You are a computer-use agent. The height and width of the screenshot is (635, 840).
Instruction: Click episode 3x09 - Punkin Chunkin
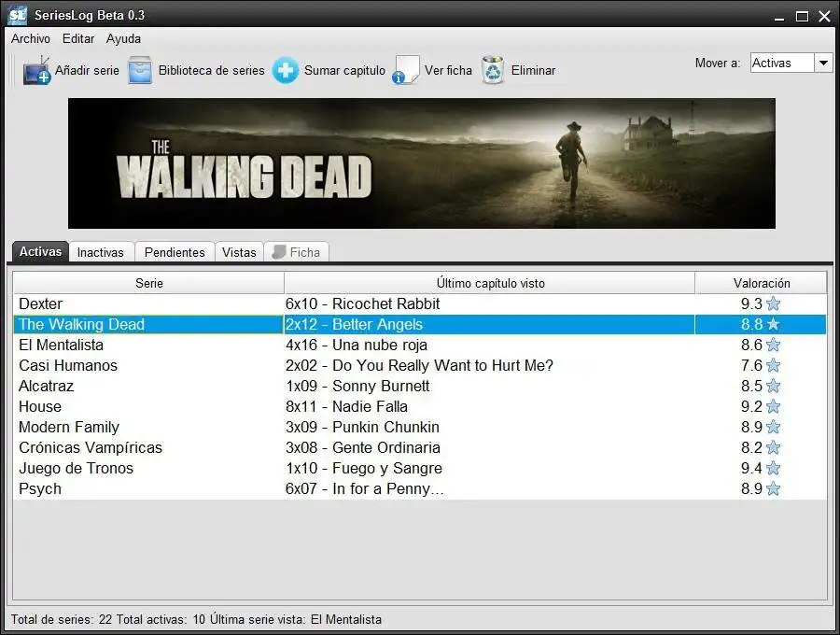click(362, 427)
